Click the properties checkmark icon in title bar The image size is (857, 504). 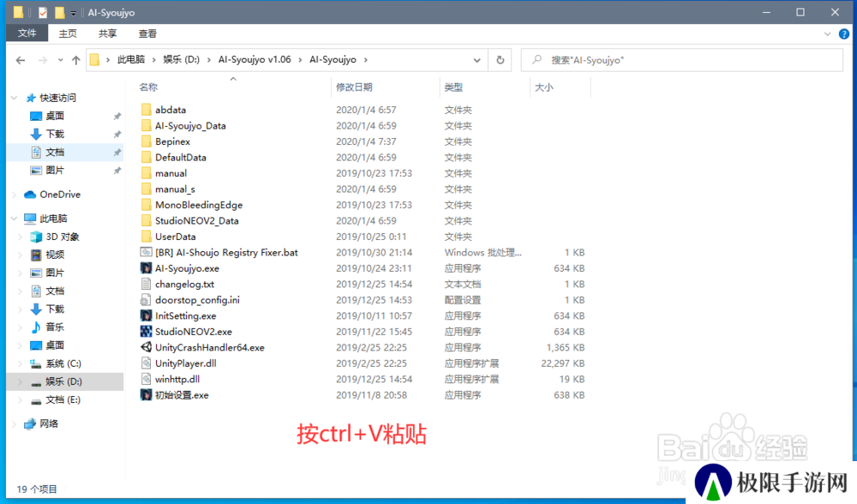43,12
